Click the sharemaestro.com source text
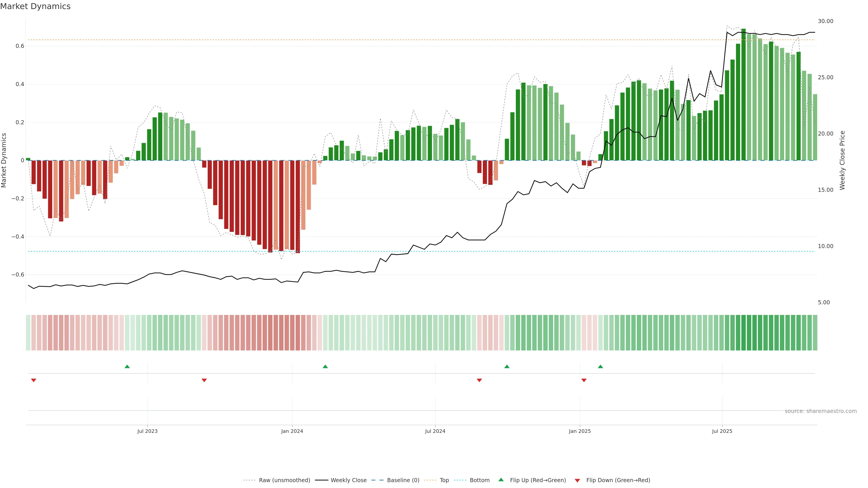868x488 pixels. [821, 411]
